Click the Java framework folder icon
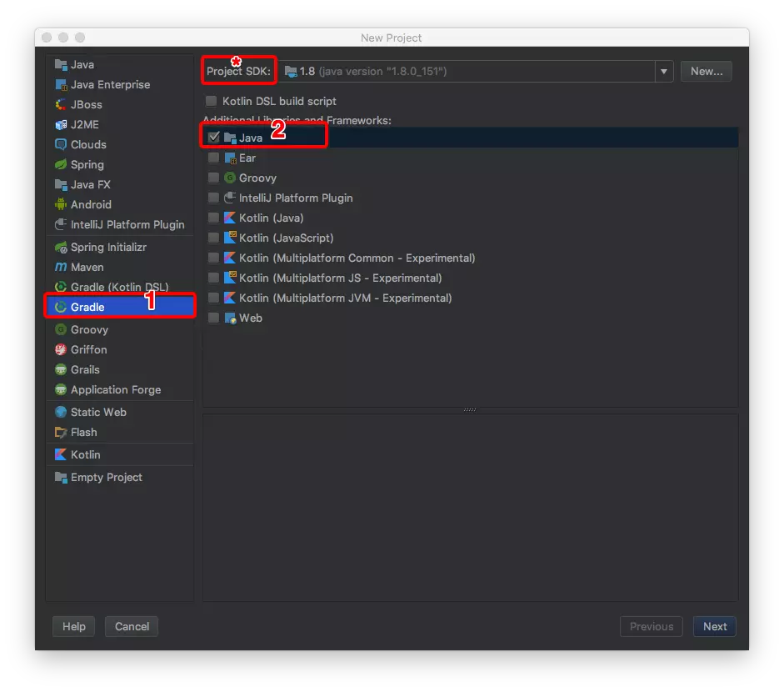This screenshot has height=692, width=784. click(x=230, y=138)
